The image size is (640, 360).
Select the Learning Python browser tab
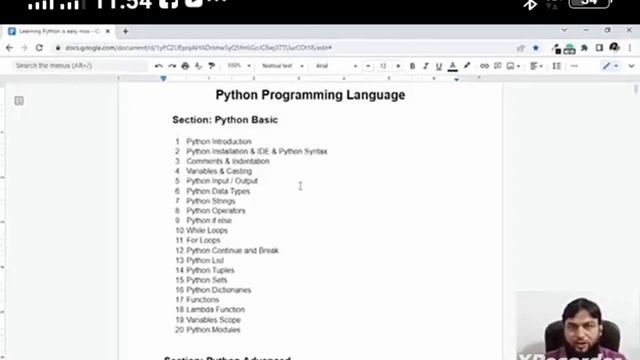click(x=60, y=31)
